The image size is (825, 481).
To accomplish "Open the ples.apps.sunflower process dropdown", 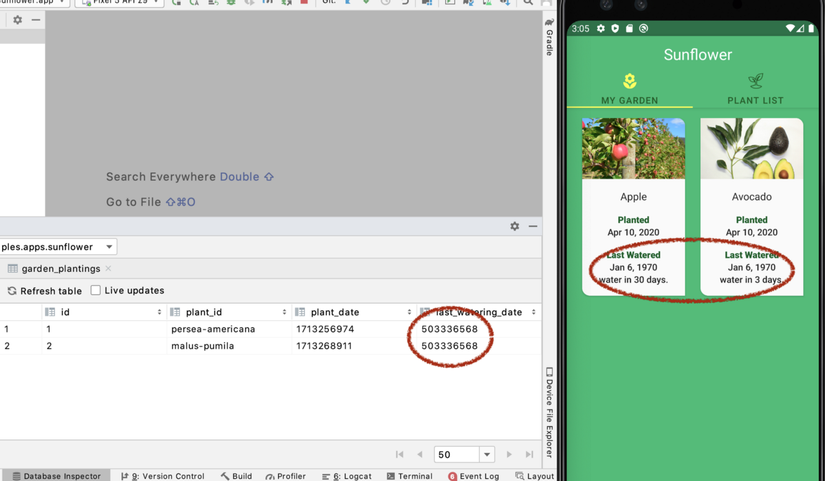I will tap(57, 247).
